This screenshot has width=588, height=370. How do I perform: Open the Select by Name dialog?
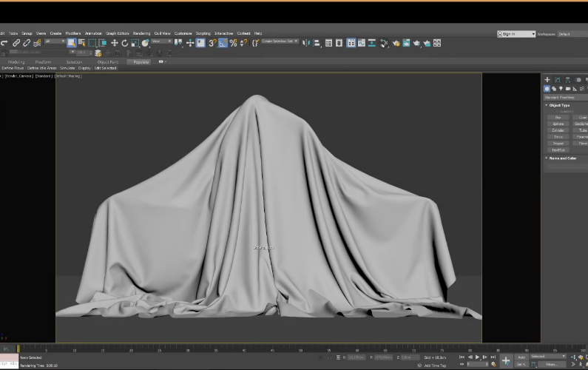click(x=82, y=43)
